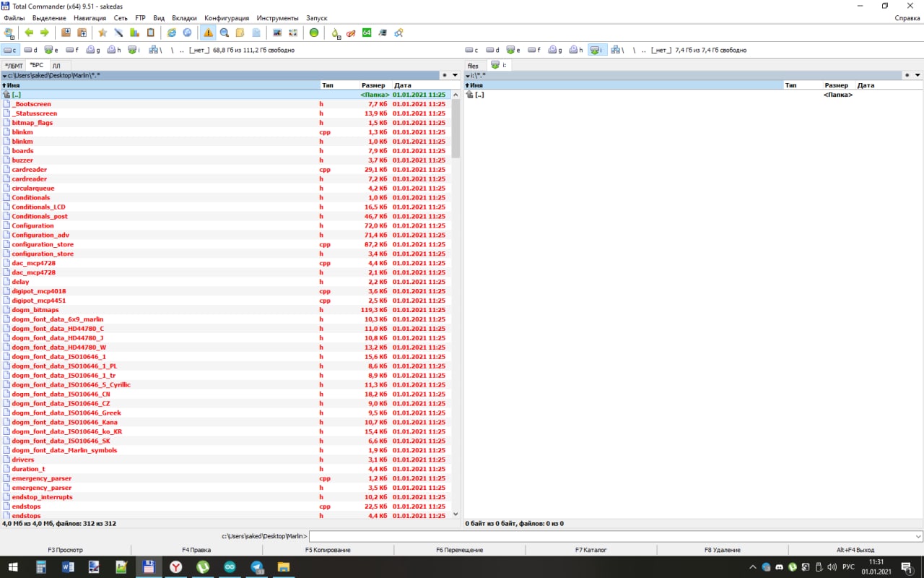Screen dimensions: 924x578
Task: Open the Файлы menu
Action: 14,17
